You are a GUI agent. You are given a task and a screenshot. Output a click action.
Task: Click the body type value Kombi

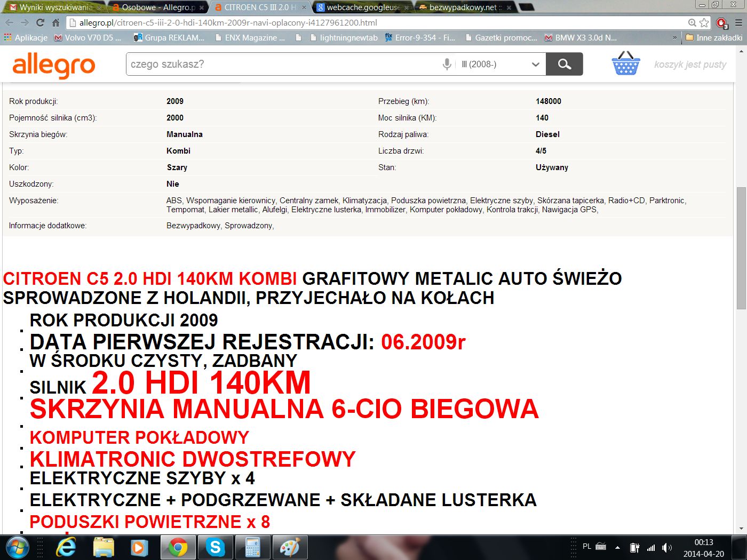point(178,151)
